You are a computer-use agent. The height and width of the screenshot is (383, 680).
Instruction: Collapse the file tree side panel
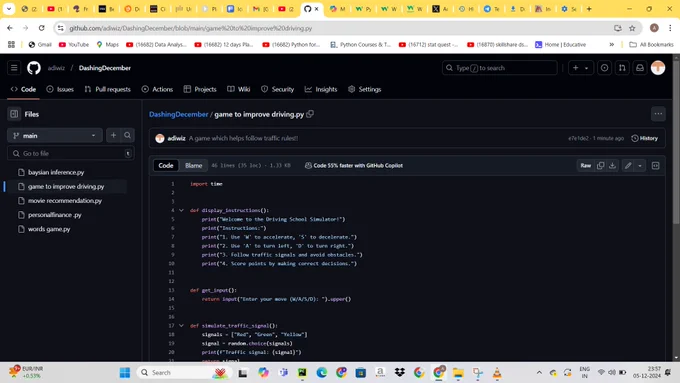click(14, 114)
